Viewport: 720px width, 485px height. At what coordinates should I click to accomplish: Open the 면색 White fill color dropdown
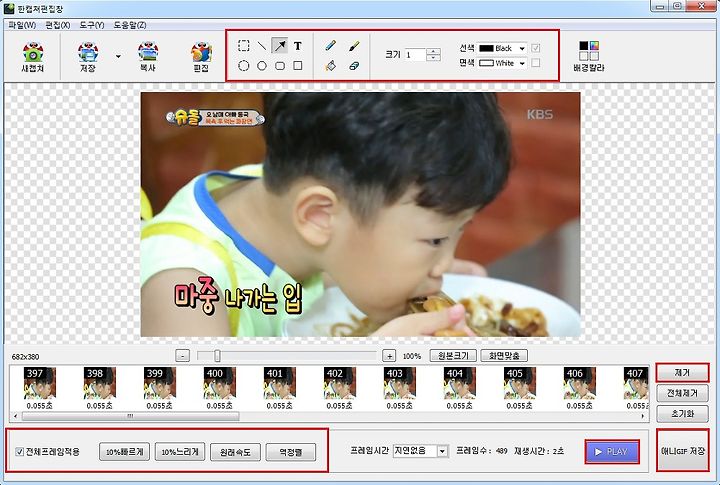click(502, 63)
